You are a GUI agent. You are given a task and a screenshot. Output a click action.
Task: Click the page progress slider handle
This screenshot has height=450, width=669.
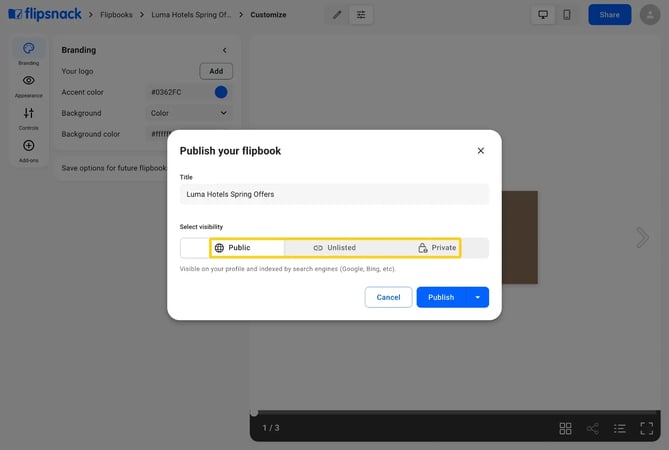(254, 412)
